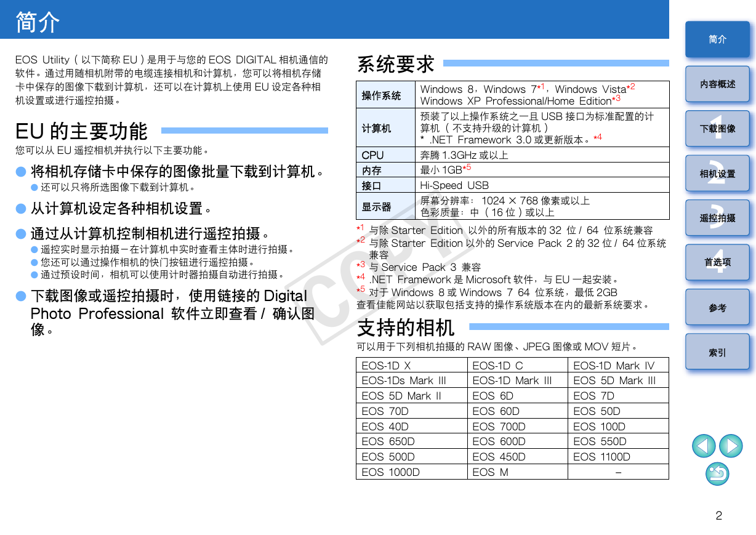The image size is (756, 535).
Task: Select the EOS 70D camera cell
Action: coord(412,411)
